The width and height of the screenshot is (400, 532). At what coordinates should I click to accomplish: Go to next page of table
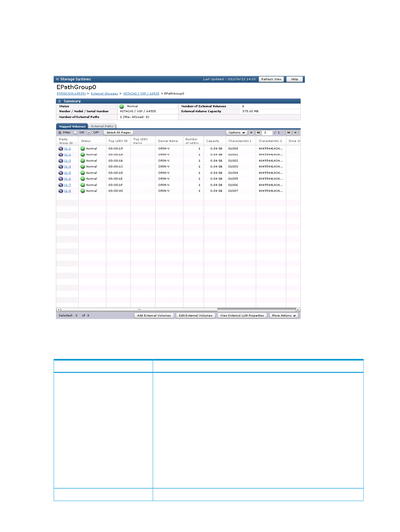pos(289,133)
